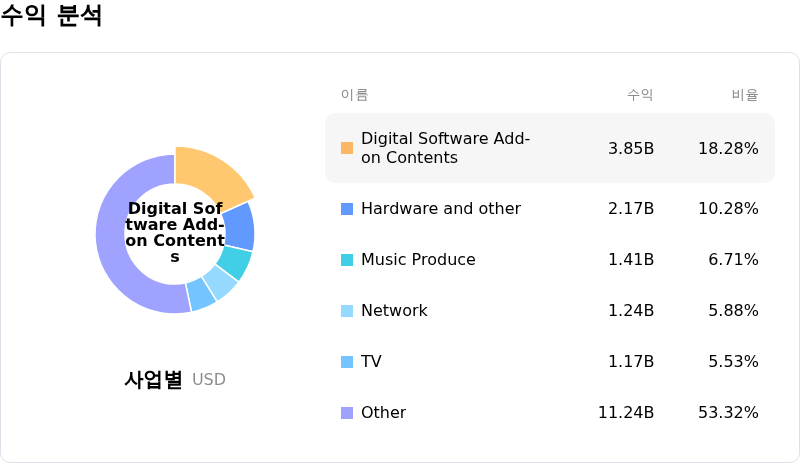Click the 사업별 chart label
This screenshot has width=800, height=463.
(x=153, y=380)
